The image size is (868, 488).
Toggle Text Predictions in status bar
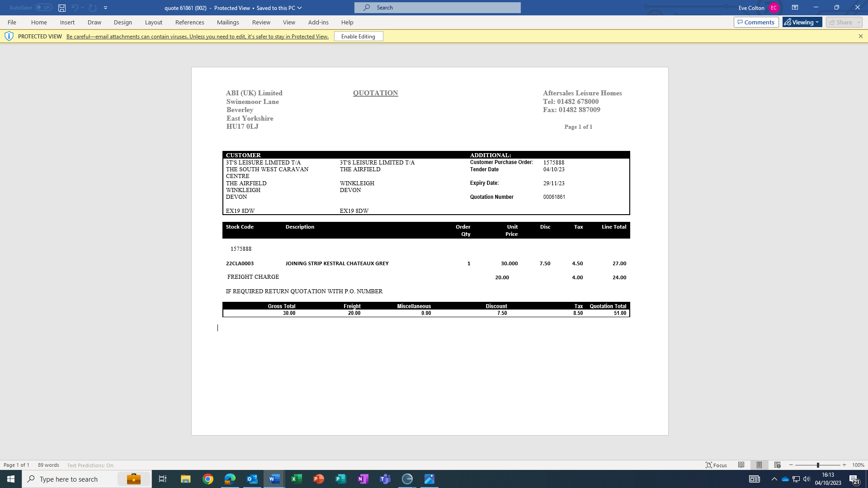(90, 465)
